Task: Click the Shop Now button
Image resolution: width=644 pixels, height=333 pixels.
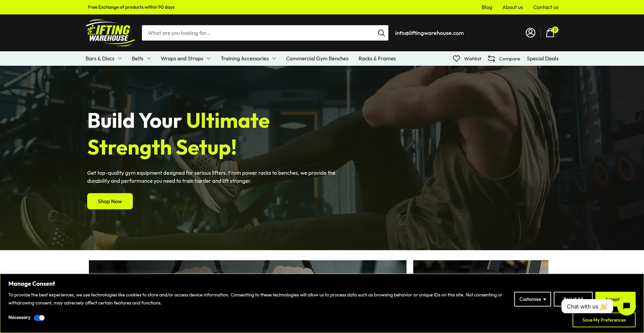Action: coord(110,201)
